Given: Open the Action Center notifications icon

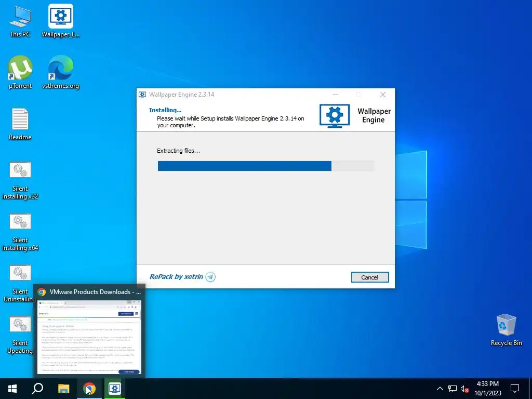Looking at the screenshot, I should tap(515, 389).
